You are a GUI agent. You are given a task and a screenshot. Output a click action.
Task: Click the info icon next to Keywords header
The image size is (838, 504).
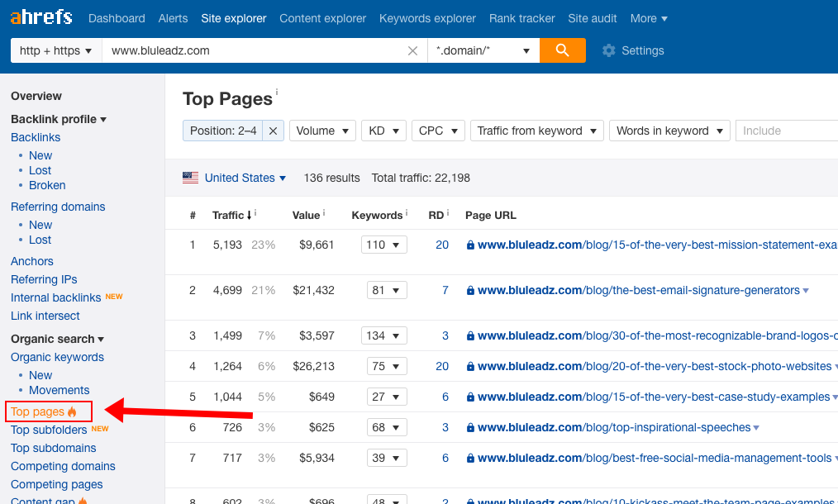pyautogui.click(x=407, y=212)
